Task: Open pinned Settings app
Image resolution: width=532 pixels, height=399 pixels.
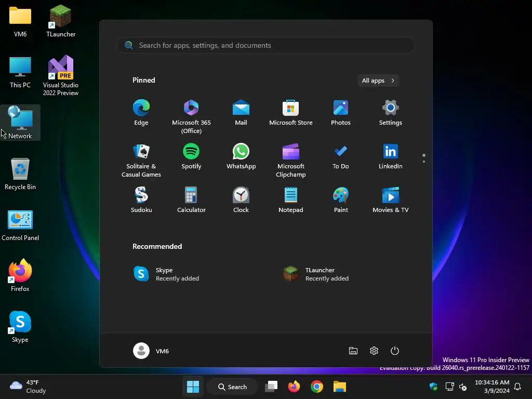Action: tap(391, 113)
